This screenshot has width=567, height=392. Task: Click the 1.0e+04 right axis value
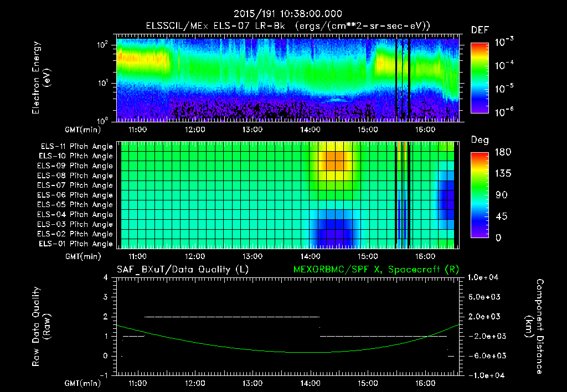pos(483,277)
